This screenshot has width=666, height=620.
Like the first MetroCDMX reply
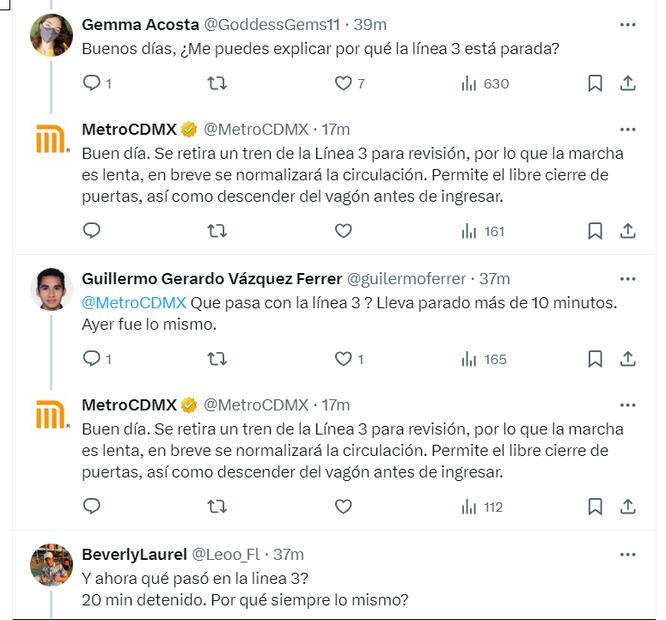point(343,231)
